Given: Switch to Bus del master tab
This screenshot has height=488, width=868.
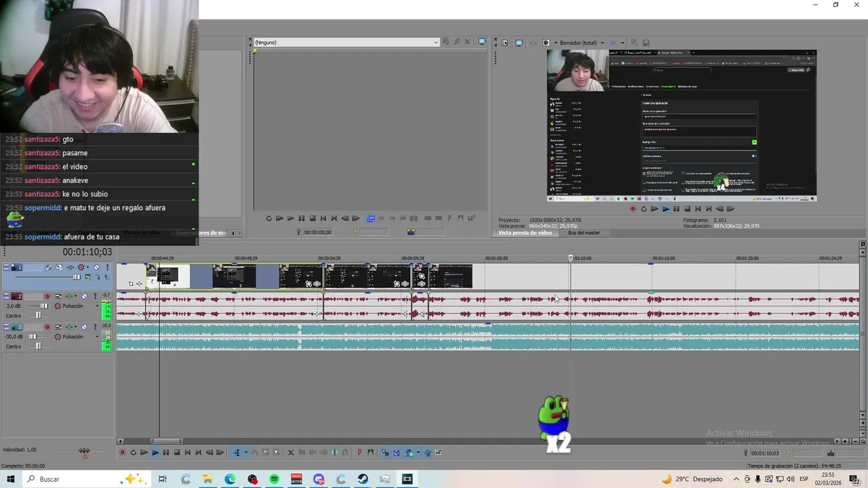Looking at the screenshot, I should pos(584,232).
